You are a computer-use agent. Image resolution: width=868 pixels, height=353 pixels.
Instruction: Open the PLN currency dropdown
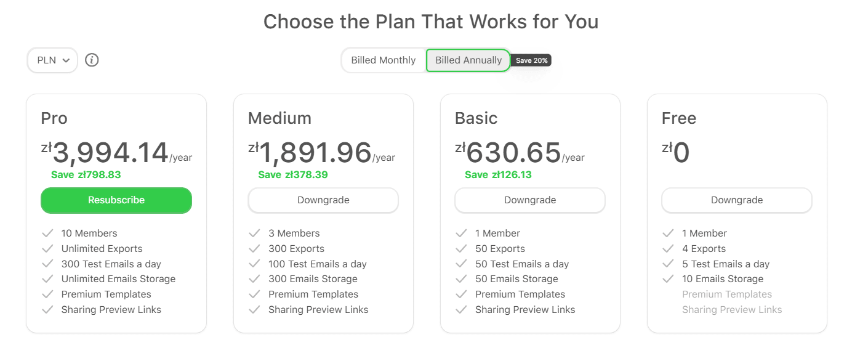(x=52, y=60)
